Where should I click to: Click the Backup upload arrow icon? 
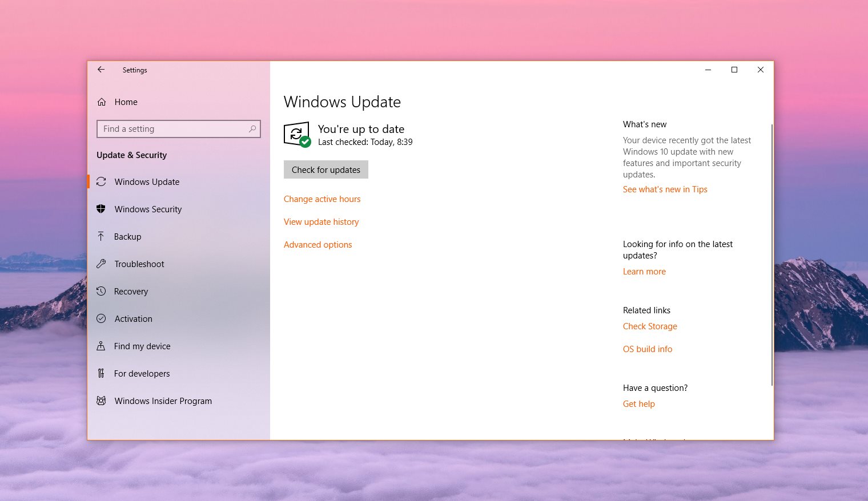pos(101,236)
